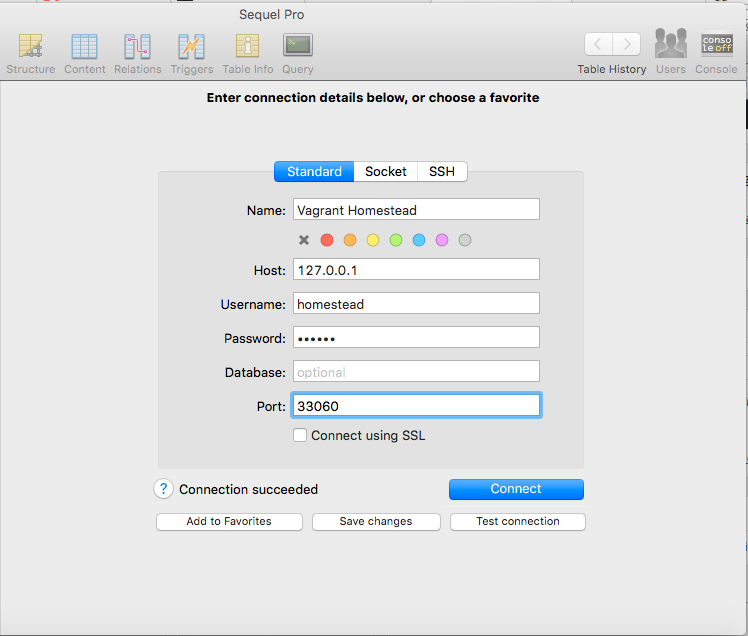Click Add to Favorites
Screen dimensions: 748x636
(229, 521)
